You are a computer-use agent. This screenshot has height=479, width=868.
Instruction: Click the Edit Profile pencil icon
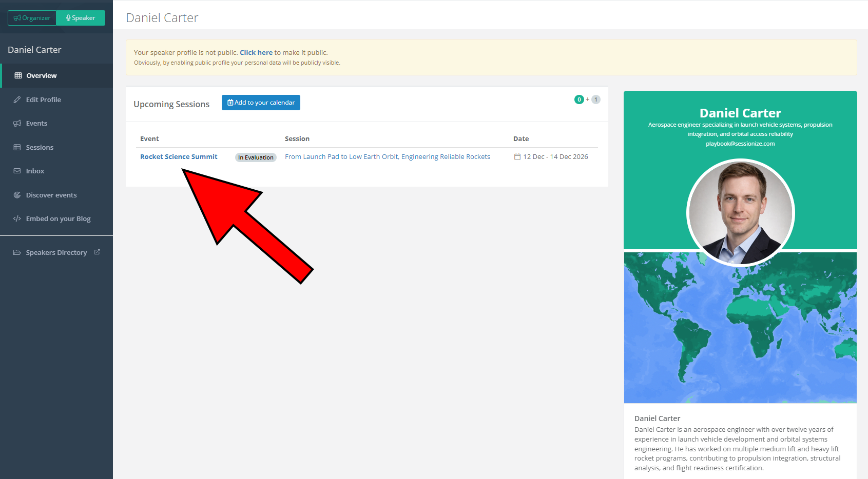pos(17,99)
